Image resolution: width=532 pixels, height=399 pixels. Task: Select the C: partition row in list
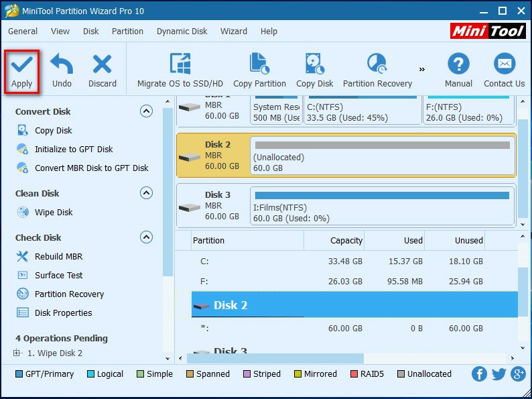click(354, 261)
